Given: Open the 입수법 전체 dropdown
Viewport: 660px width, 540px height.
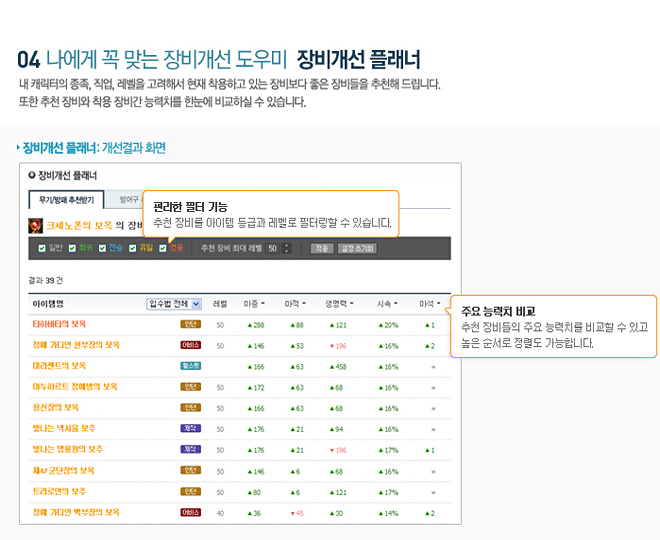Looking at the screenshot, I should [x=174, y=303].
